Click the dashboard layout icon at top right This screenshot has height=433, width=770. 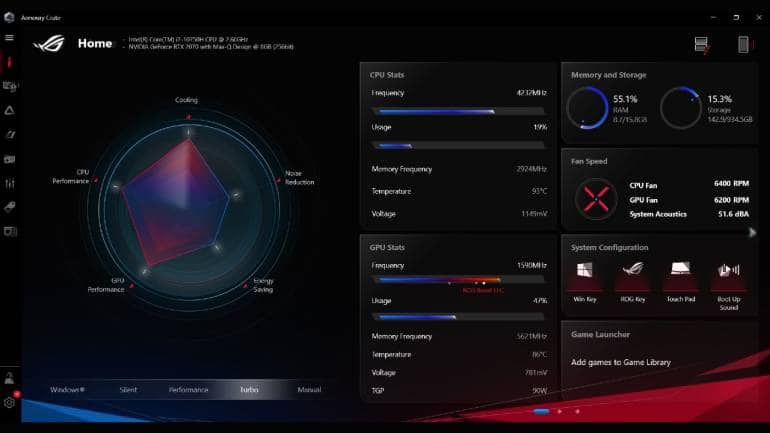pos(702,44)
